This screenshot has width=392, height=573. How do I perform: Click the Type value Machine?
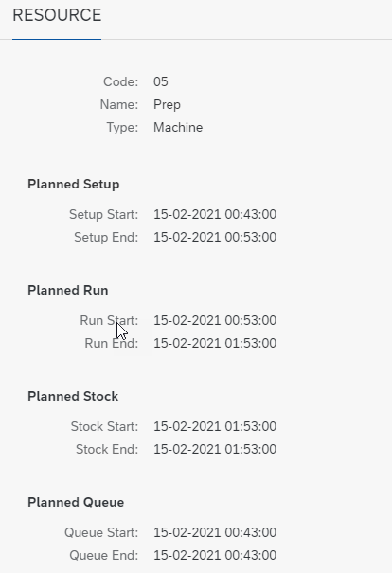[x=178, y=127]
